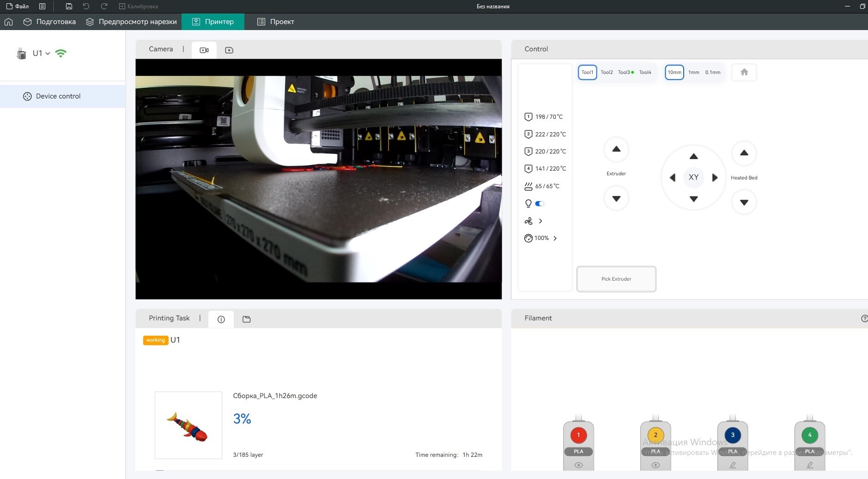The image size is (868, 479).
Task: Open the video playback icon in Camera panel
Action: coord(229,50)
